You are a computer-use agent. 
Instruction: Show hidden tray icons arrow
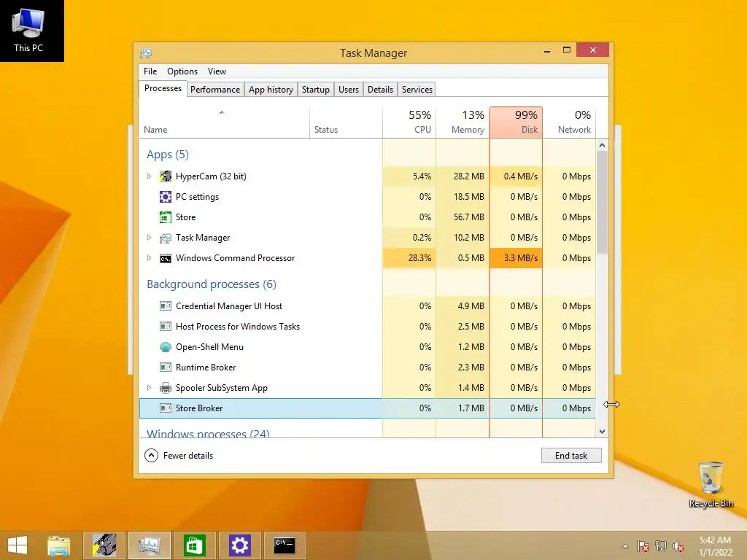point(625,546)
